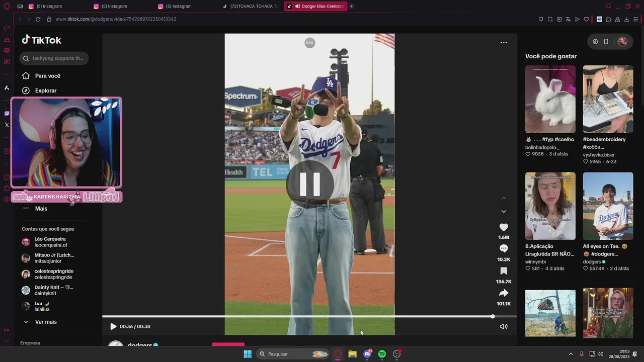Open X (Twitter) in the Opera sidebar
644x362 pixels.
[7, 125]
